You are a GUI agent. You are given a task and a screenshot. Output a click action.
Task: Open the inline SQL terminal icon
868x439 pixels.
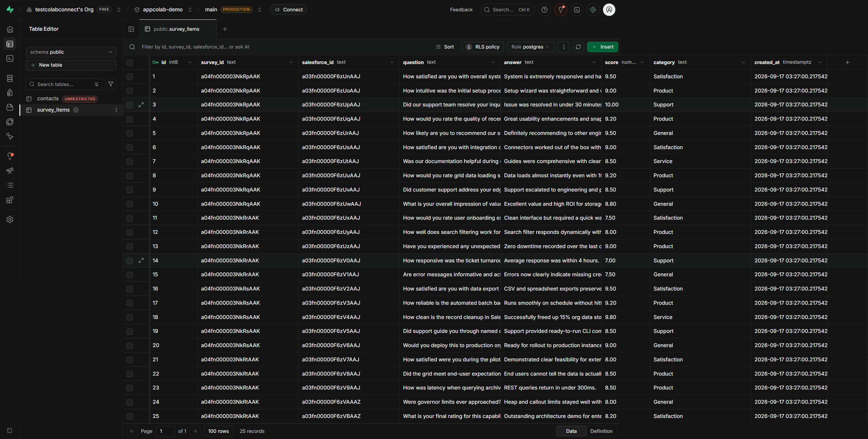577,9
